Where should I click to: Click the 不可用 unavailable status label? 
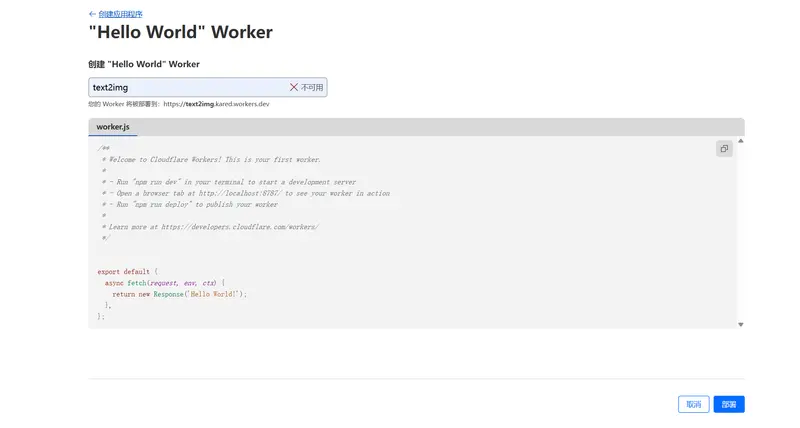click(x=312, y=87)
